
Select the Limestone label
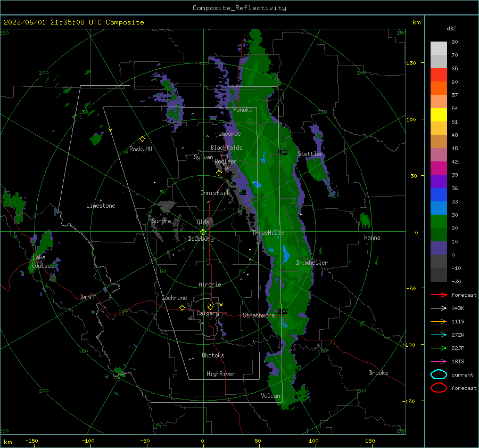click(x=101, y=206)
